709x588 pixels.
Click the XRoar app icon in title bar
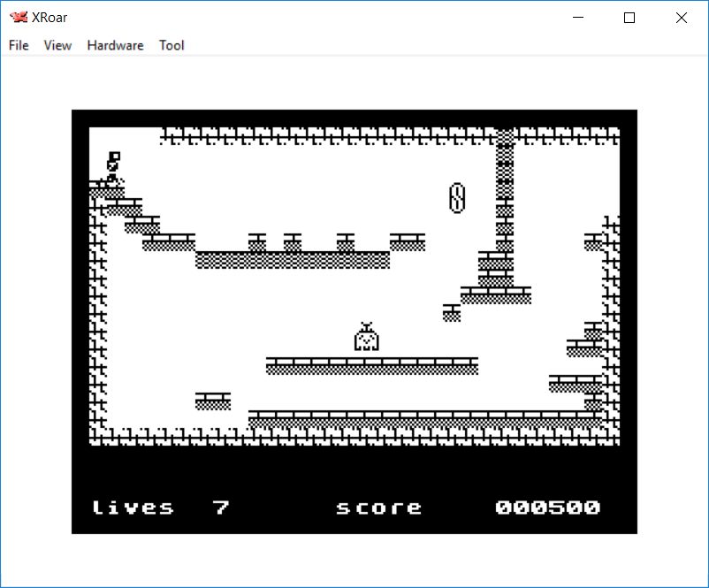tap(18, 18)
